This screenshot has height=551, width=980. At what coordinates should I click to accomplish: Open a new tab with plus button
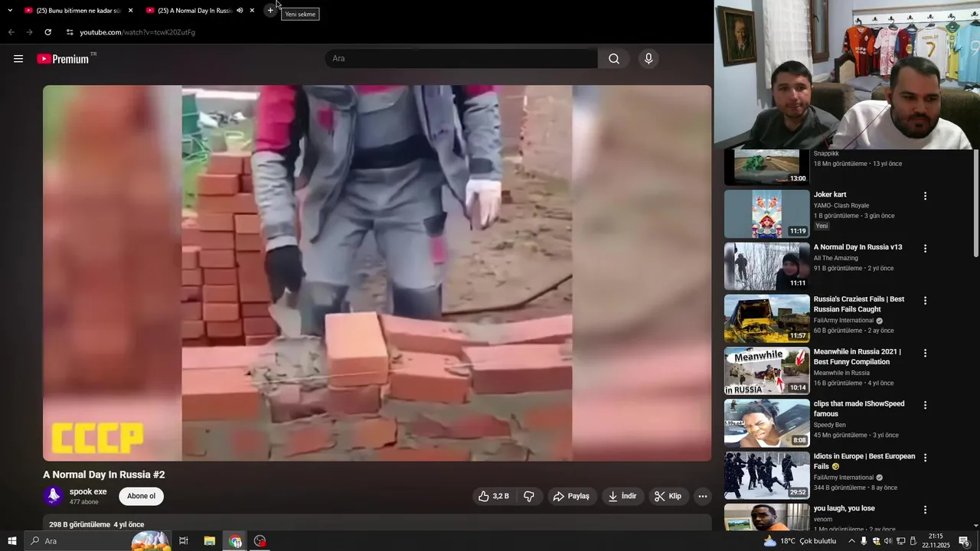(x=270, y=11)
